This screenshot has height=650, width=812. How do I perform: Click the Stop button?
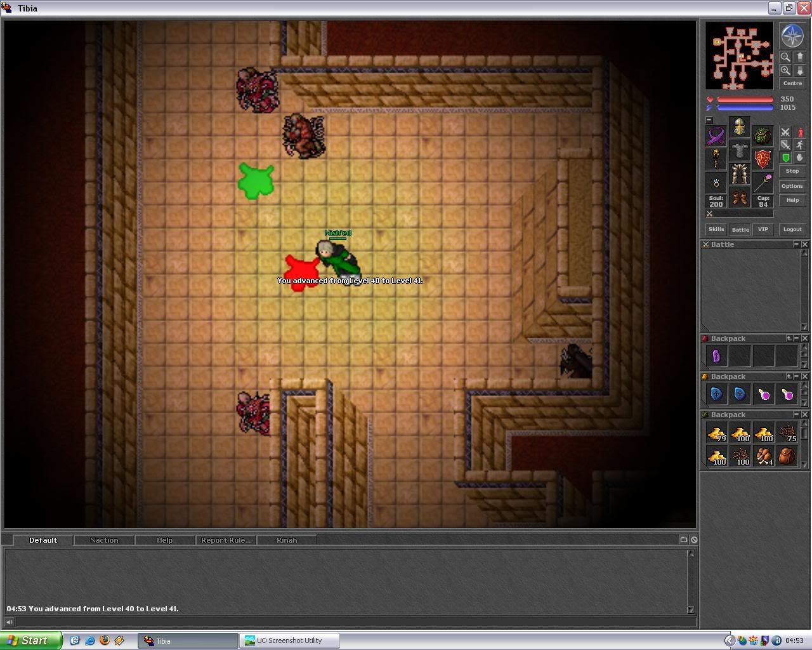792,171
